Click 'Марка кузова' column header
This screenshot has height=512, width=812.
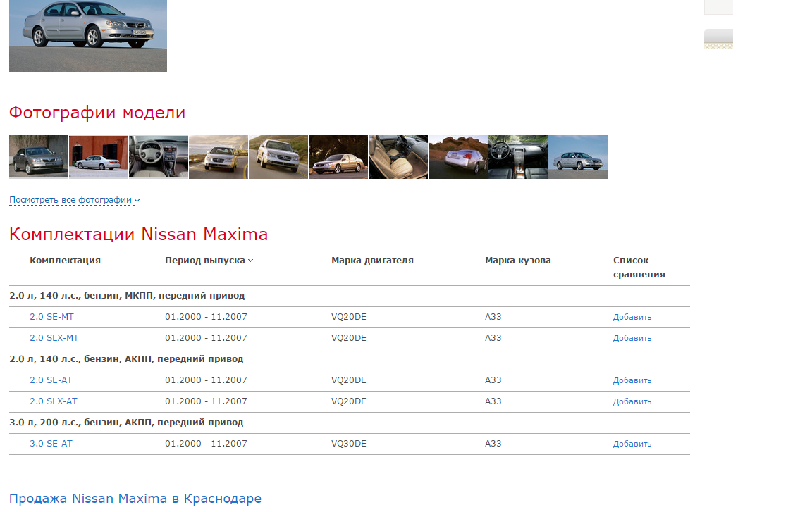tap(518, 260)
